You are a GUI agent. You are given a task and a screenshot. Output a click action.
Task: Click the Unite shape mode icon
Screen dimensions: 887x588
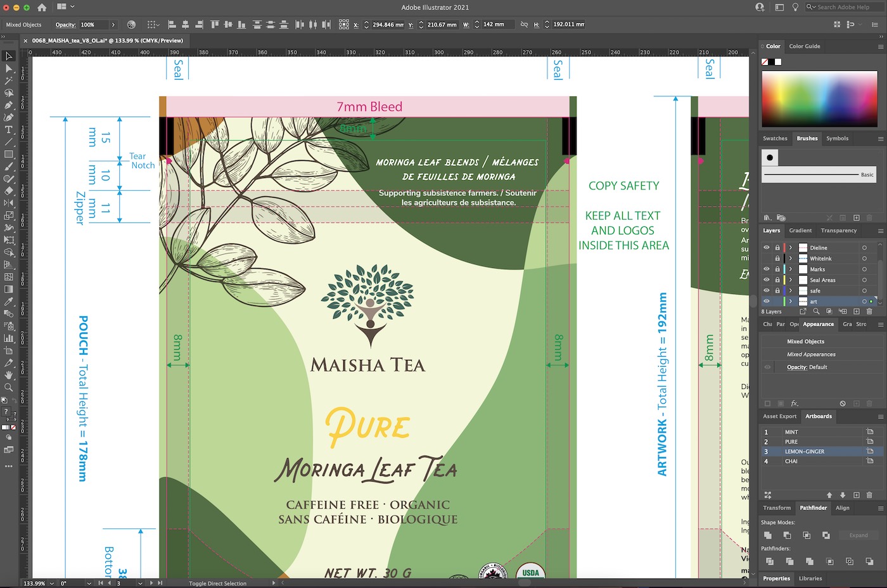pyautogui.click(x=768, y=535)
